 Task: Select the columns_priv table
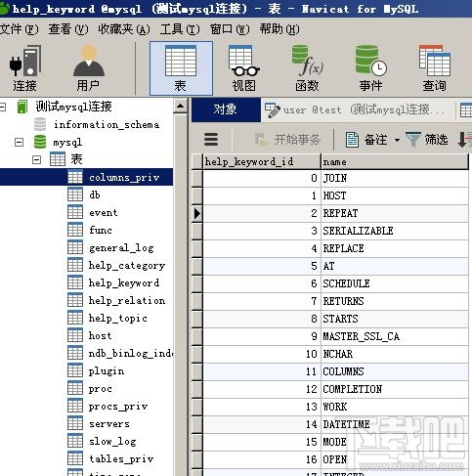pyautogui.click(x=124, y=178)
